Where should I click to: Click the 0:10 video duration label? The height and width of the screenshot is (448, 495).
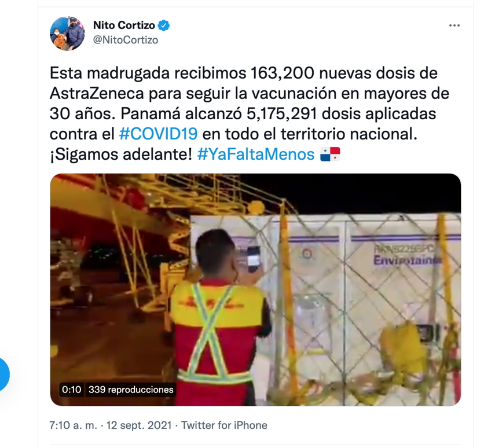tap(72, 390)
